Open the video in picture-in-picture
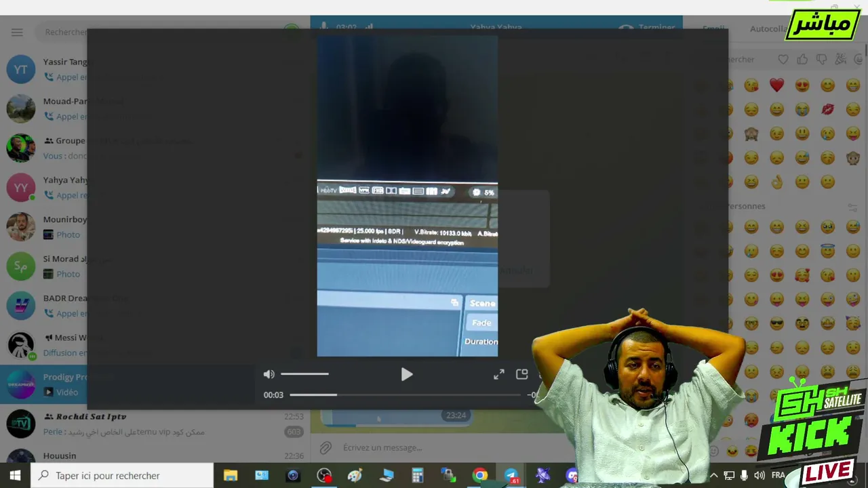The height and width of the screenshot is (488, 868). tap(521, 374)
